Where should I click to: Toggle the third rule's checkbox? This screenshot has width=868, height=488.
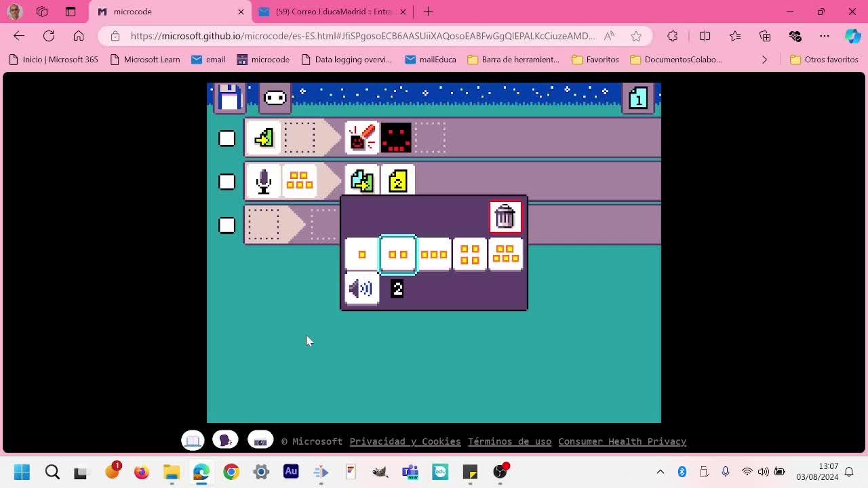pyautogui.click(x=226, y=225)
